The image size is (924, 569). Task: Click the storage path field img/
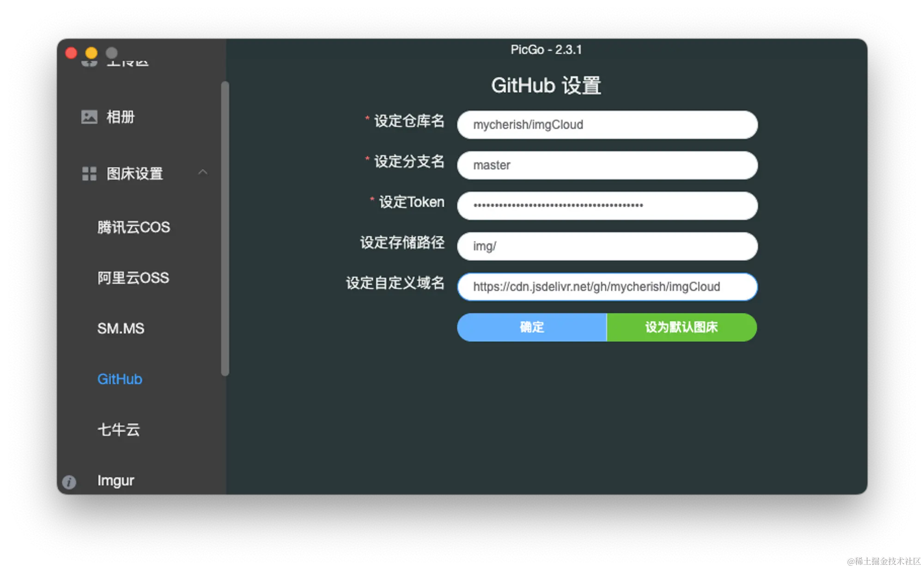(x=607, y=246)
